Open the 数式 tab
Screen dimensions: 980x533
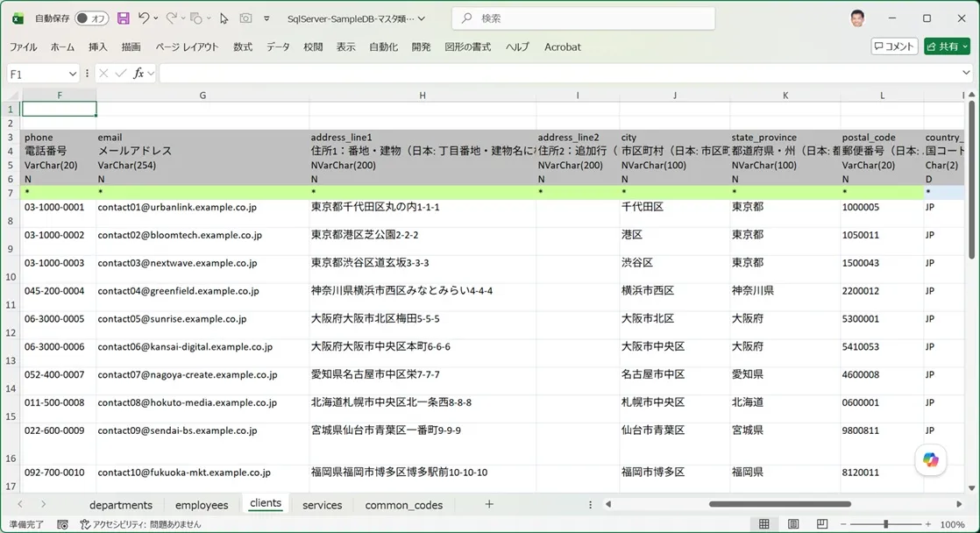click(x=243, y=46)
